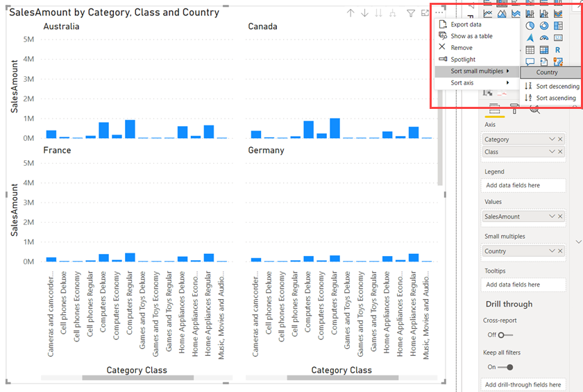The image size is (583, 392).
Task: Select the gauge visual icon
Action: [x=544, y=37]
